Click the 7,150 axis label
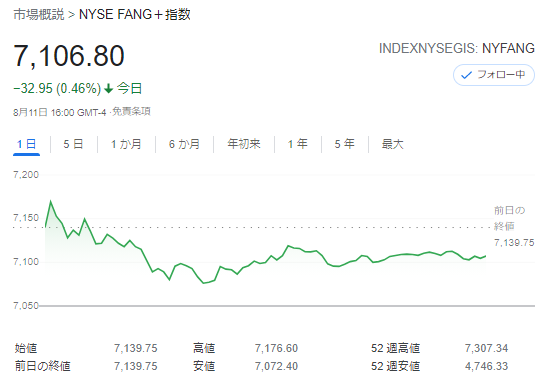The height and width of the screenshot is (386, 548). click(26, 218)
